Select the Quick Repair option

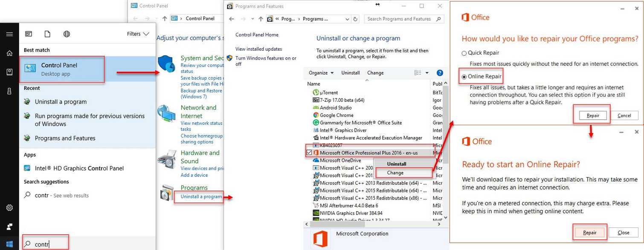464,53
